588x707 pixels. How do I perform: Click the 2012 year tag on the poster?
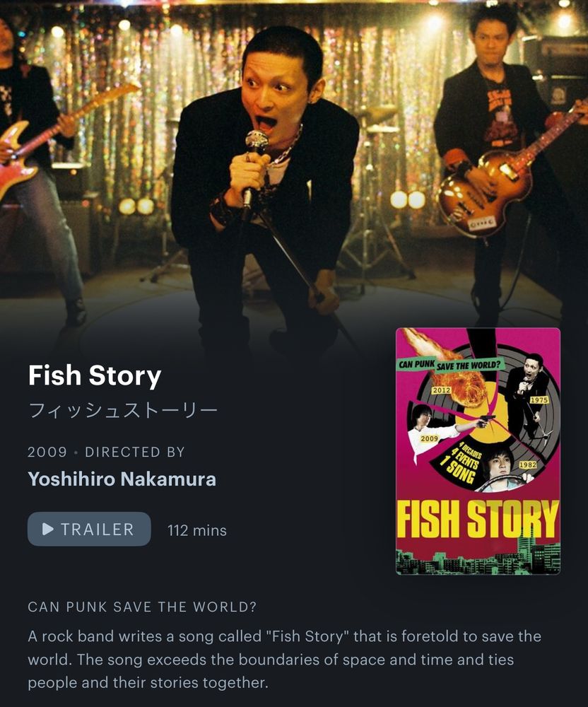pyautogui.click(x=441, y=390)
